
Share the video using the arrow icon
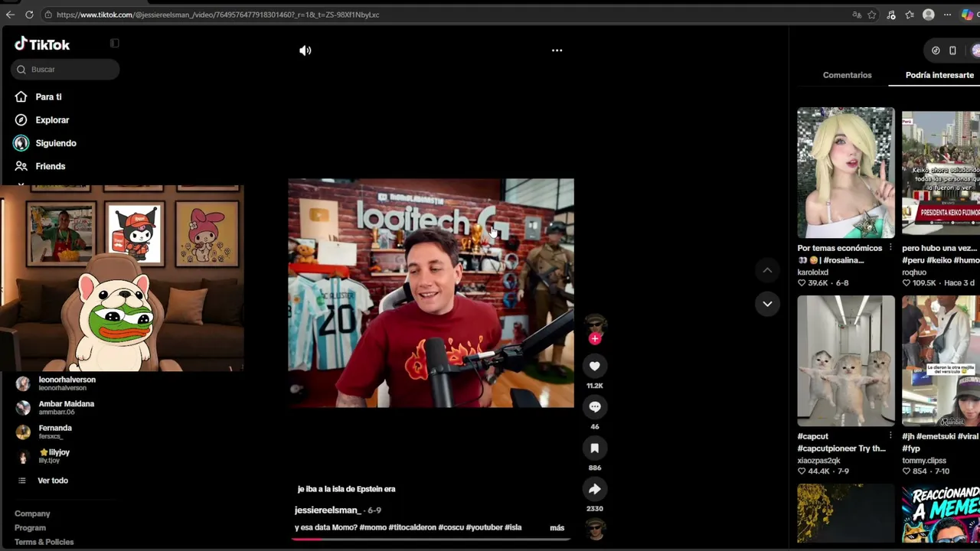(595, 489)
